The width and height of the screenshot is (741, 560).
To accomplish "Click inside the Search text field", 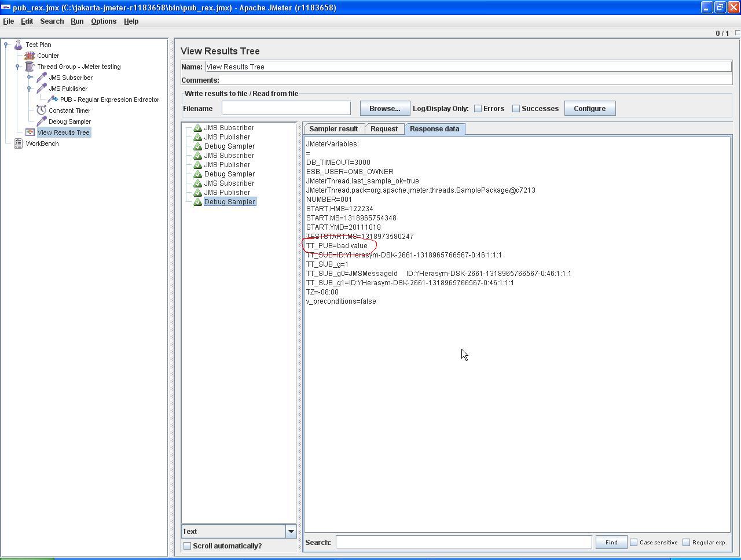I will pyautogui.click(x=463, y=542).
